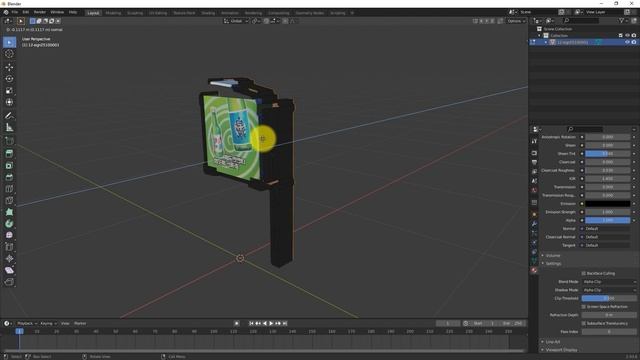
Task: Collapse the Collection tree row
Action: pyautogui.click(x=539, y=36)
